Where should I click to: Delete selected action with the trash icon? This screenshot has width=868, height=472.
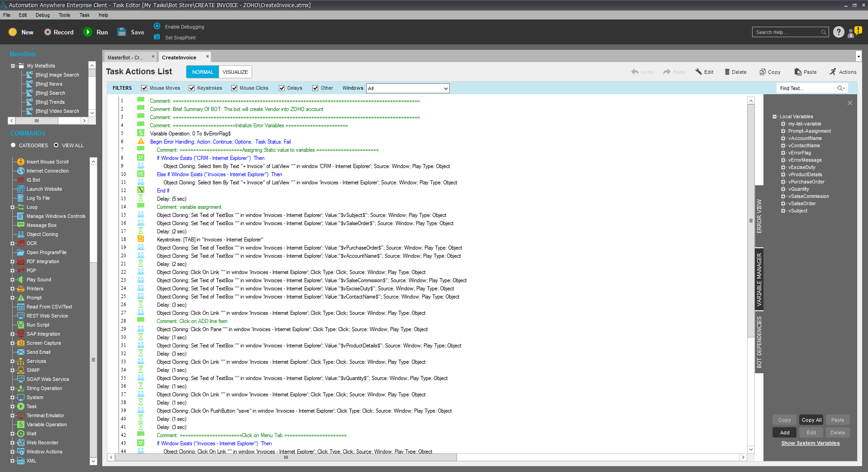coord(727,72)
